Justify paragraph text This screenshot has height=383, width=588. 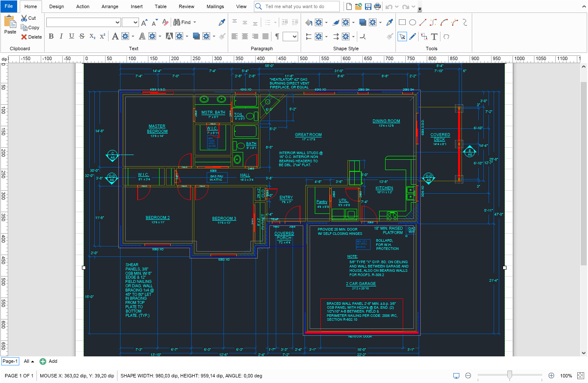pos(265,36)
